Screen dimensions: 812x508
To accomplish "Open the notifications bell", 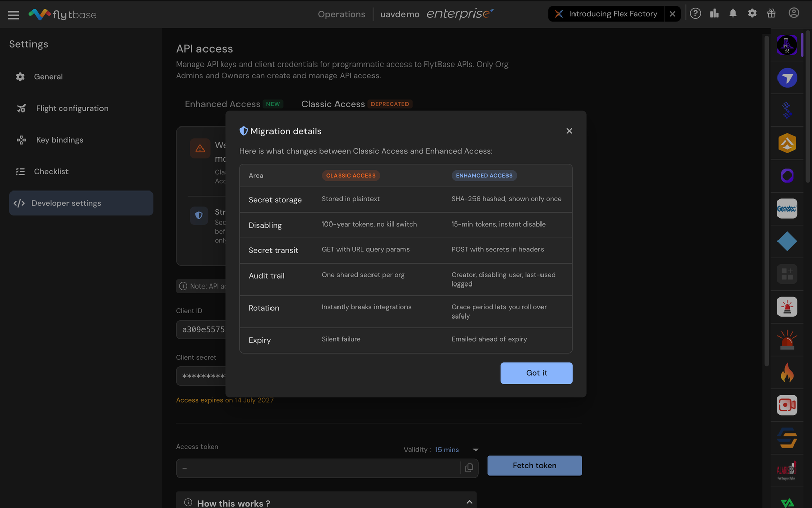I will (x=733, y=14).
